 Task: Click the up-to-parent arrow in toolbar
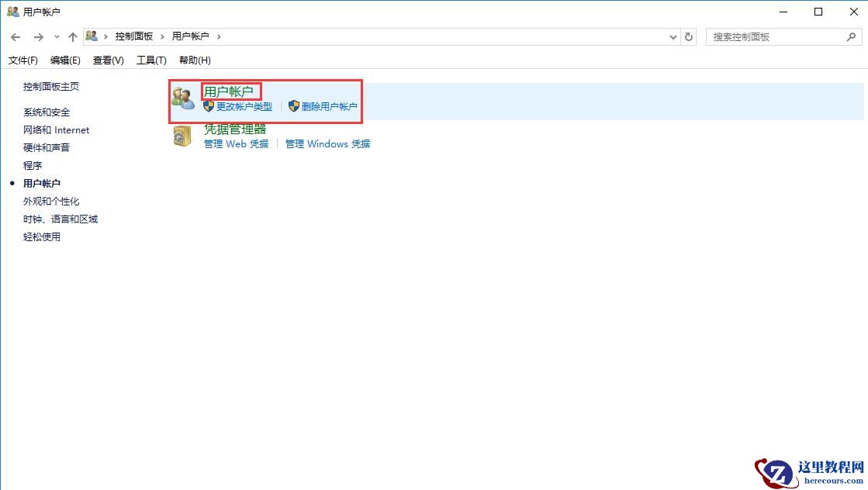pyautogui.click(x=72, y=36)
